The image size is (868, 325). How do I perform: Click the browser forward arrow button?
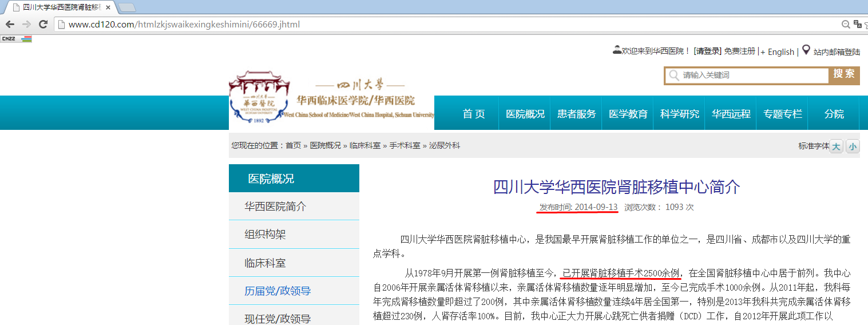(26, 25)
